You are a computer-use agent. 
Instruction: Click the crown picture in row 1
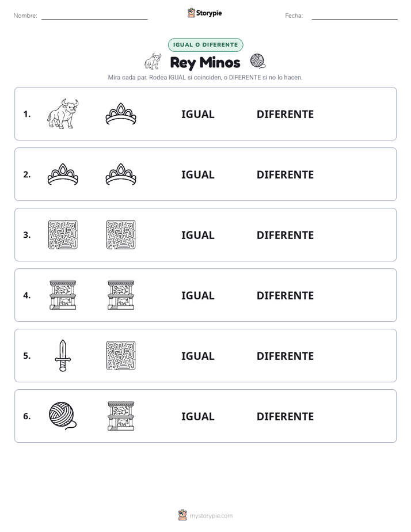coord(121,114)
